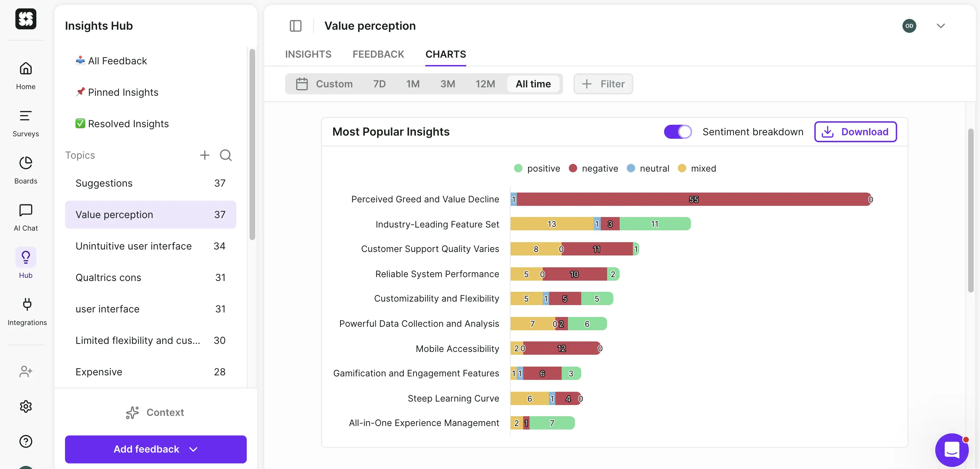Expand the Add feedback dropdown chevron
980x469 pixels.
(193, 449)
